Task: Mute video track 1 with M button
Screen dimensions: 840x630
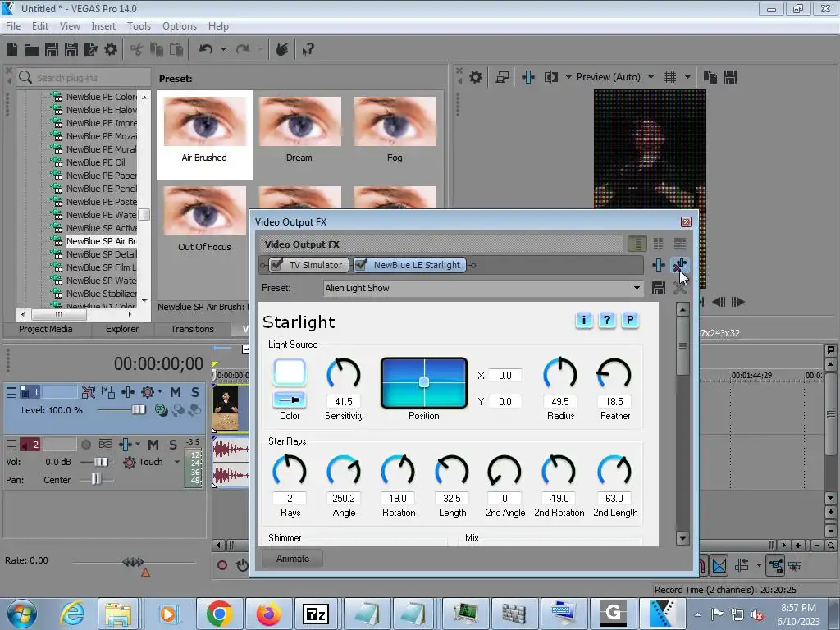Action: pos(176,393)
